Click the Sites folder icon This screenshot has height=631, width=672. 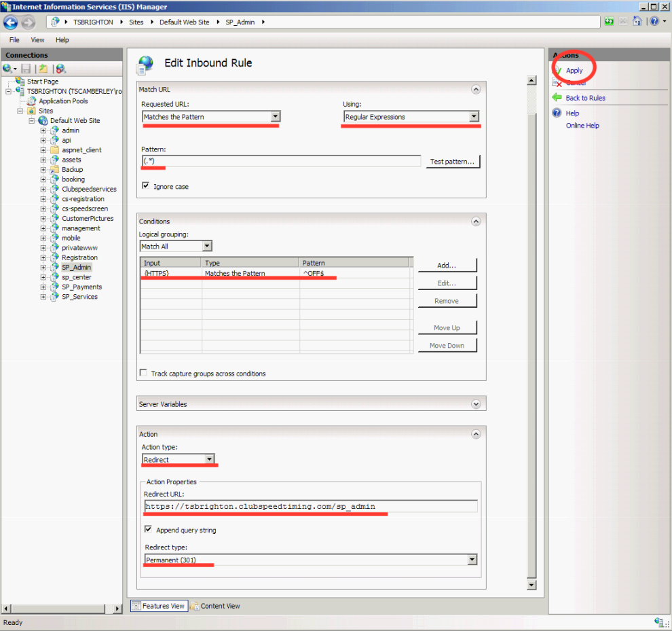tap(31, 111)
